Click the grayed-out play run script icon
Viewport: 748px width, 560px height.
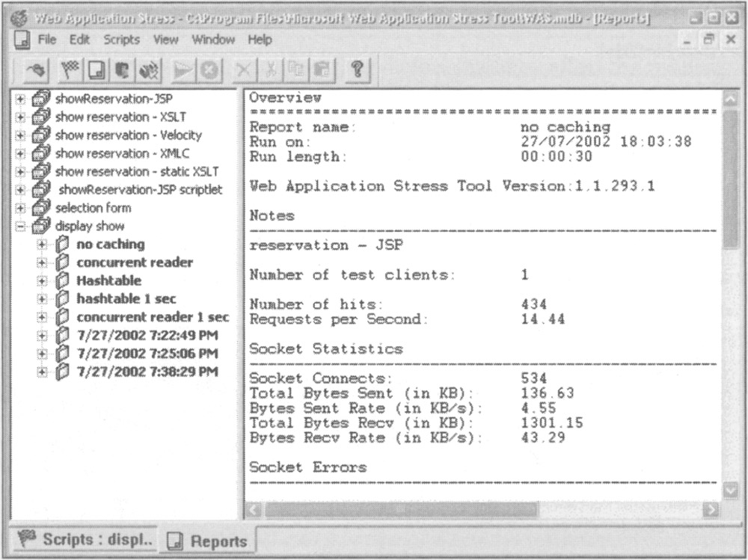[x=181, y=71]
